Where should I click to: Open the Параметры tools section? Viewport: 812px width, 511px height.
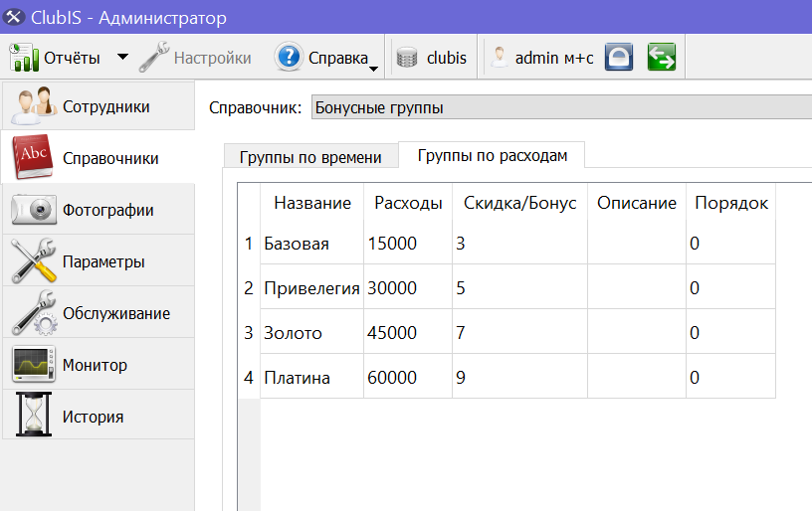point(99,261)
